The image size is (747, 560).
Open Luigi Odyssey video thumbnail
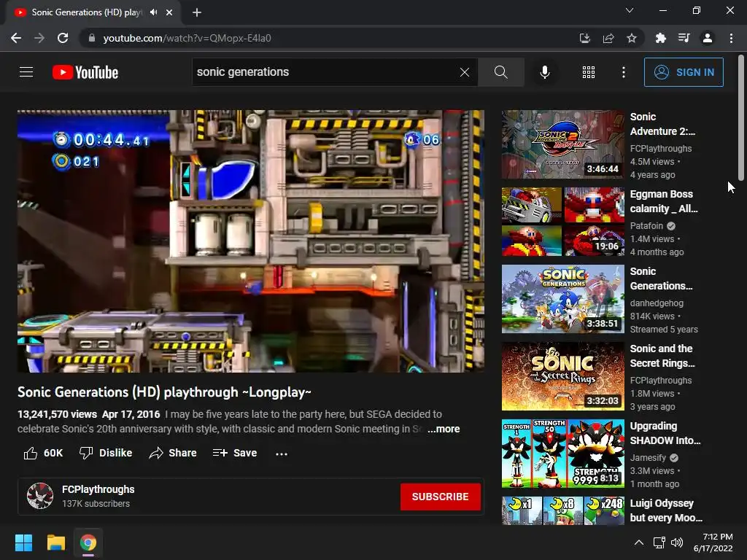click(562, 510)
